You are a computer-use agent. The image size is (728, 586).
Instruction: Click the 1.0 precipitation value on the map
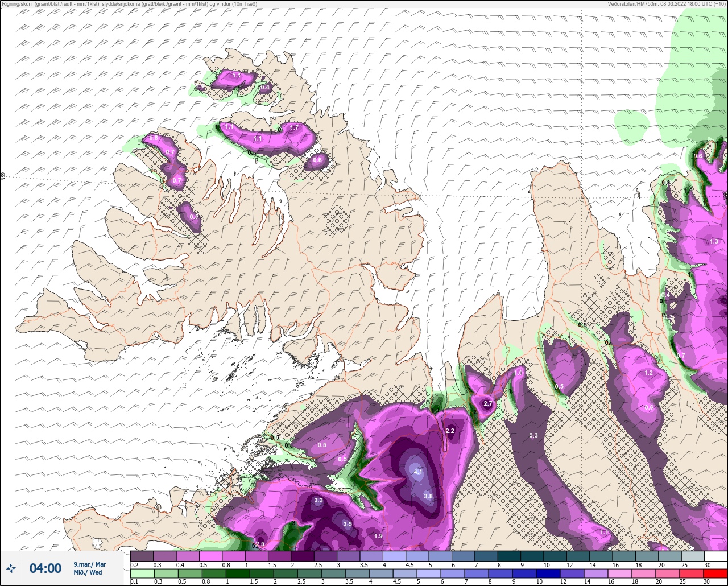[519, 373]
